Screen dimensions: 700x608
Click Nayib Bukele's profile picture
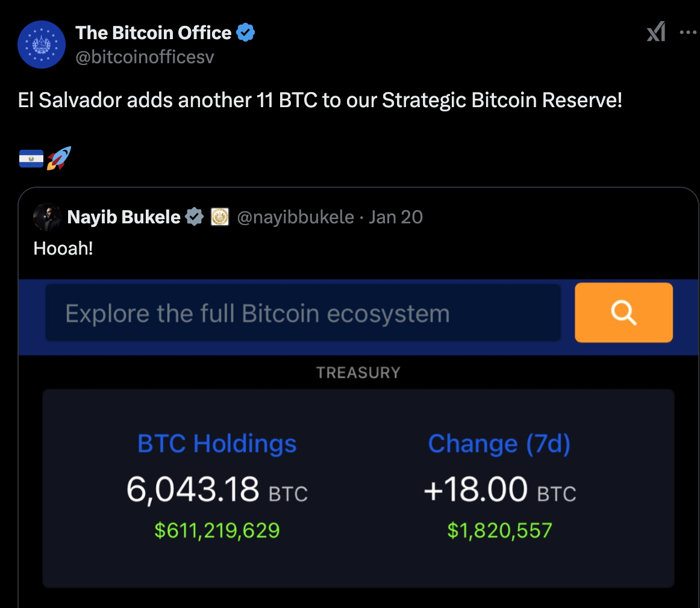point(48,217)
